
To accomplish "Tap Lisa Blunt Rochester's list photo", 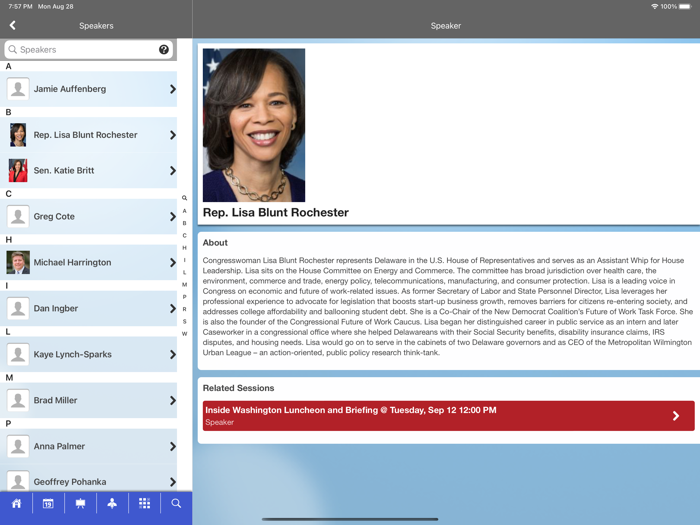I will pos(18,135).
